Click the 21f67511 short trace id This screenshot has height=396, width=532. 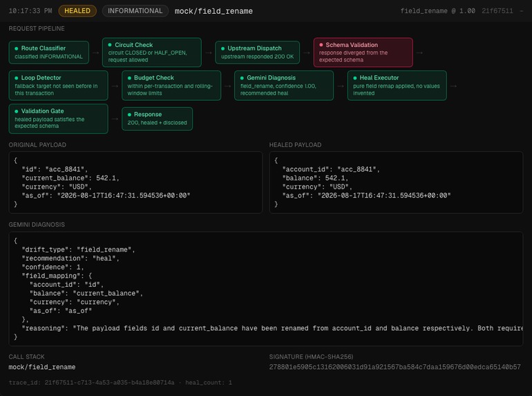pyautogui.click(x=497, y=11)
